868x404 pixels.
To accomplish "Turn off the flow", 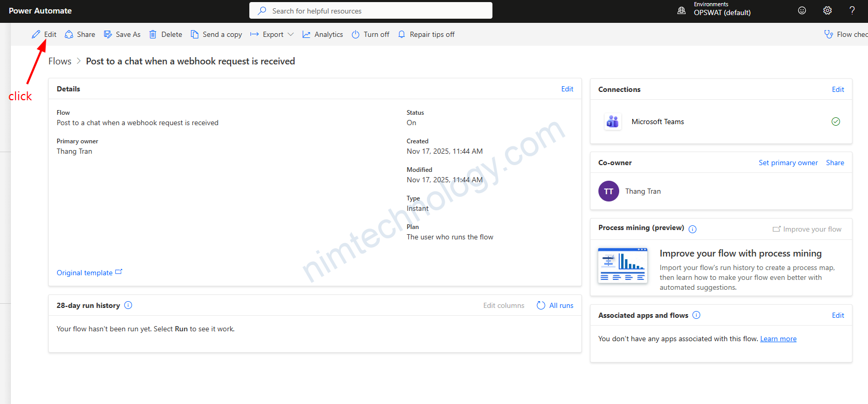I will [370, 34].
